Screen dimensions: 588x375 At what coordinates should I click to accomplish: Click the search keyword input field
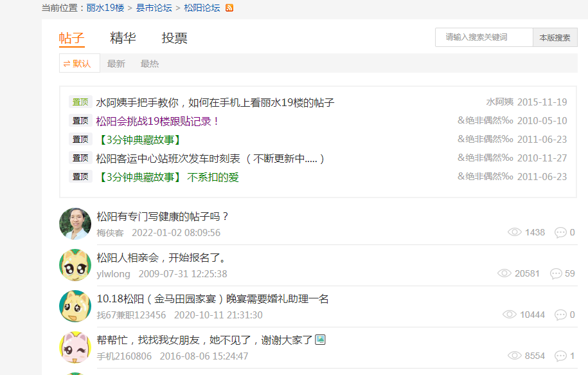[483, 37]
